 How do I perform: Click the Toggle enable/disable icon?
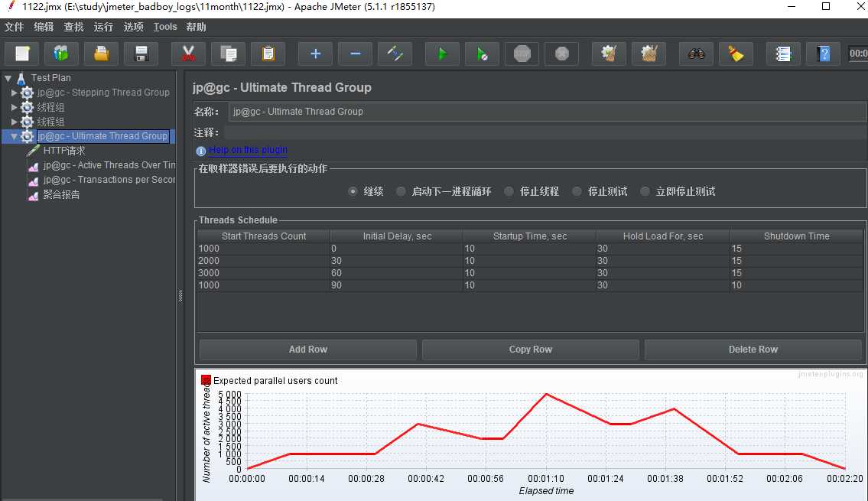click(x=395, y=54)
